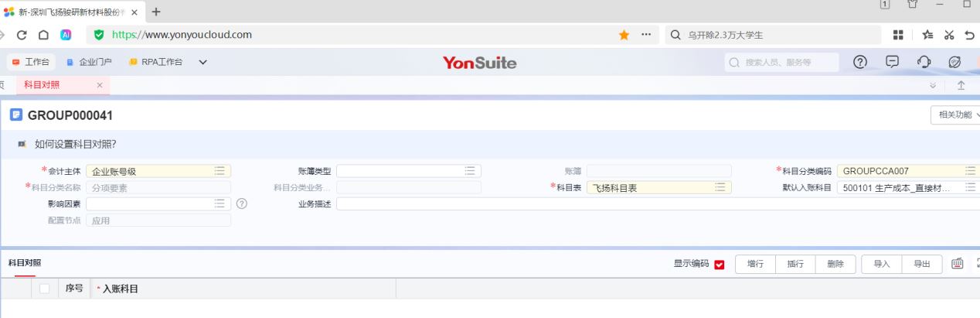The height and width of the screenshot is (318, 980).
Task: Click the keyboard shortcut icon in grid toolbar
Action: click(956, 264)
